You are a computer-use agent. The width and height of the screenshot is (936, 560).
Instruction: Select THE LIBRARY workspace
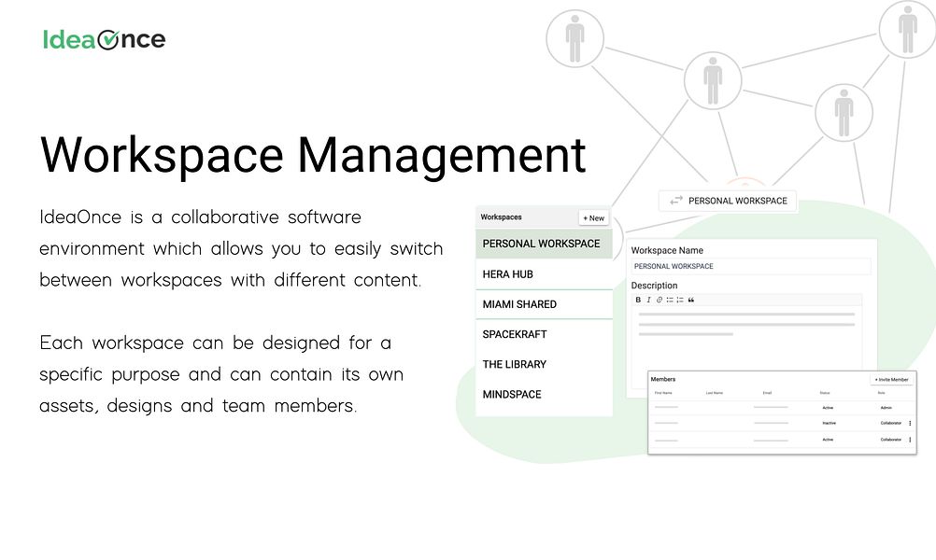point(544,364)
